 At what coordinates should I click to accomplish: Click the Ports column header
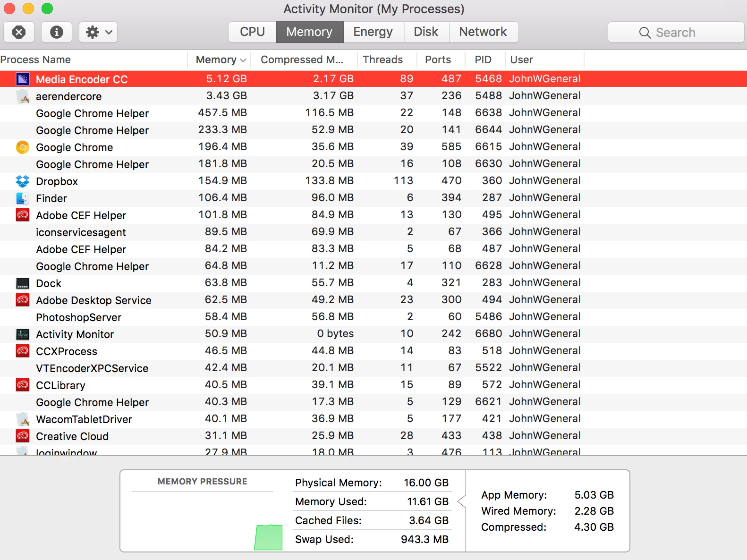point(441,59)
